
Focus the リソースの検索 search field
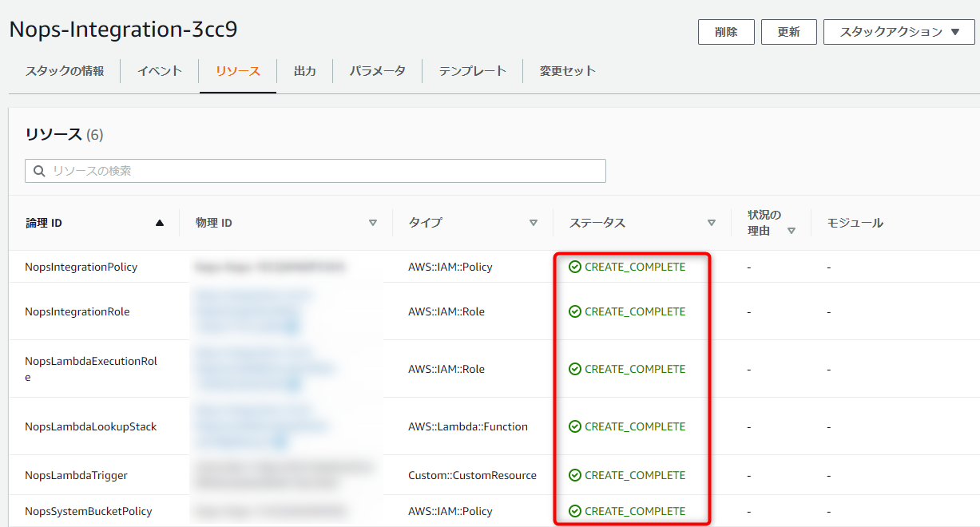coord(315,171)
